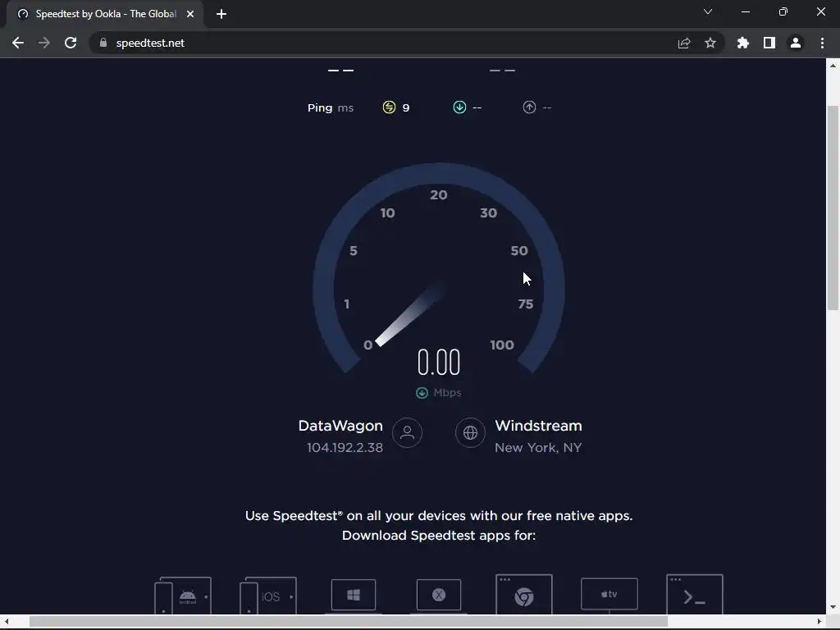Open the Apple TV Speedtest app icon
This screenshot has height=630, width=840.
point(609,595)
